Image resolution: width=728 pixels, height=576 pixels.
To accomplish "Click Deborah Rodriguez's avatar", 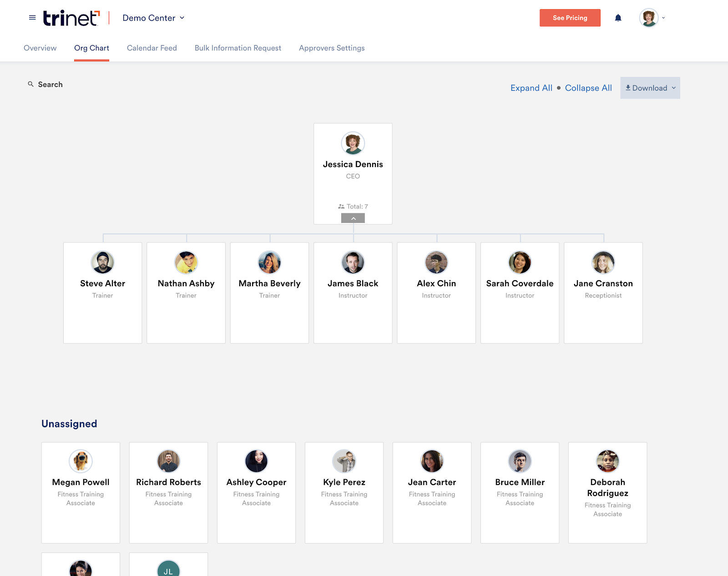I will 608,461.
